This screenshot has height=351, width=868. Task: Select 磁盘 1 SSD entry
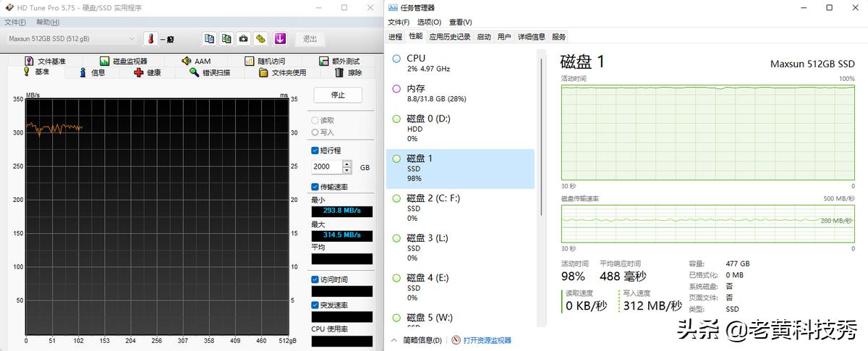[461, 168]
